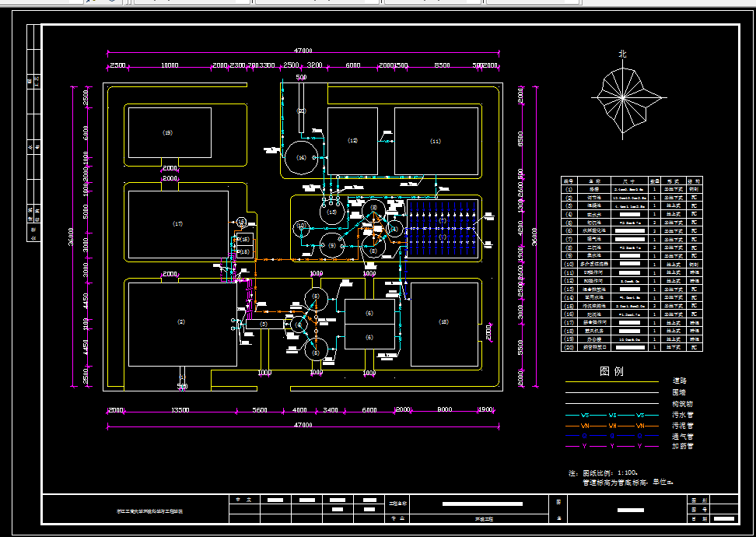Select the yellow 道路 legend line
This screenshot has height=537, width=756.
pyautogui.click(x=612, y=381)
